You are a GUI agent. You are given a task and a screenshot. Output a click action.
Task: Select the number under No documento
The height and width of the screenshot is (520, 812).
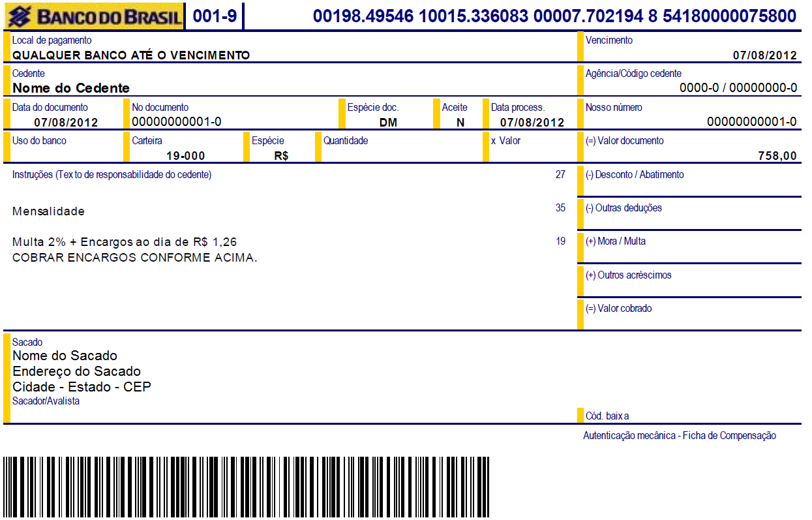177,121
